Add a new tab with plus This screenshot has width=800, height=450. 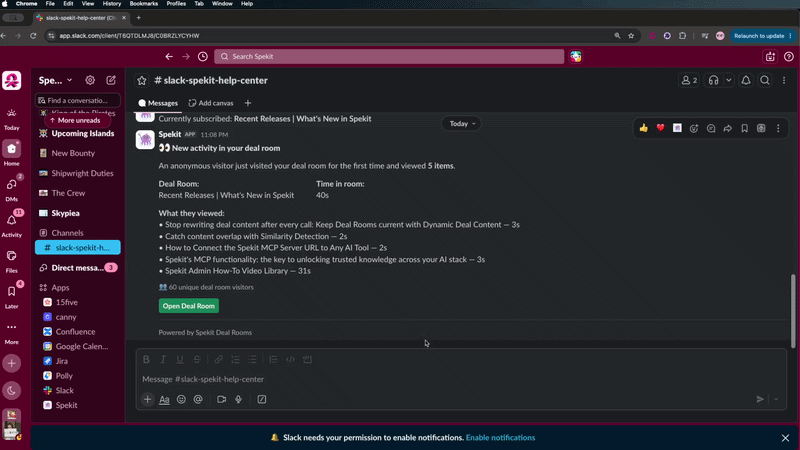tap(248, 103)
